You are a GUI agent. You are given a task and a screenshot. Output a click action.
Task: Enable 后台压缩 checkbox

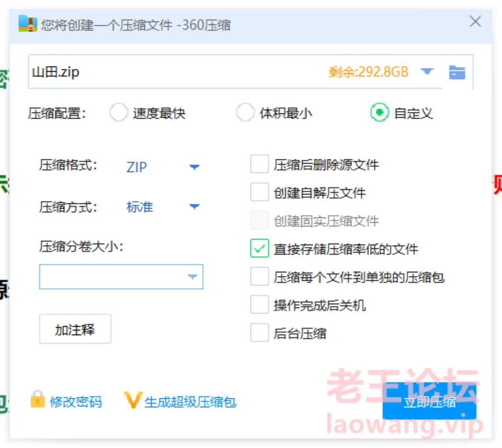pos(259,332)
